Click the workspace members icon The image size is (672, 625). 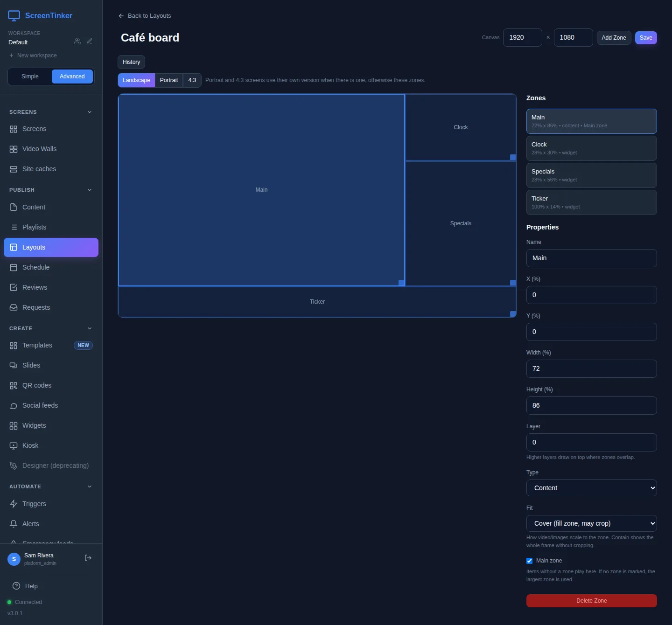[x=77, y=42]
